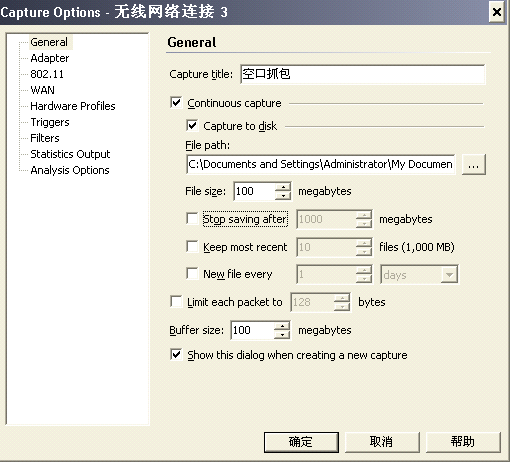Open the days unit dropdown
Screen dimensions: 510x464
point(449,275)
